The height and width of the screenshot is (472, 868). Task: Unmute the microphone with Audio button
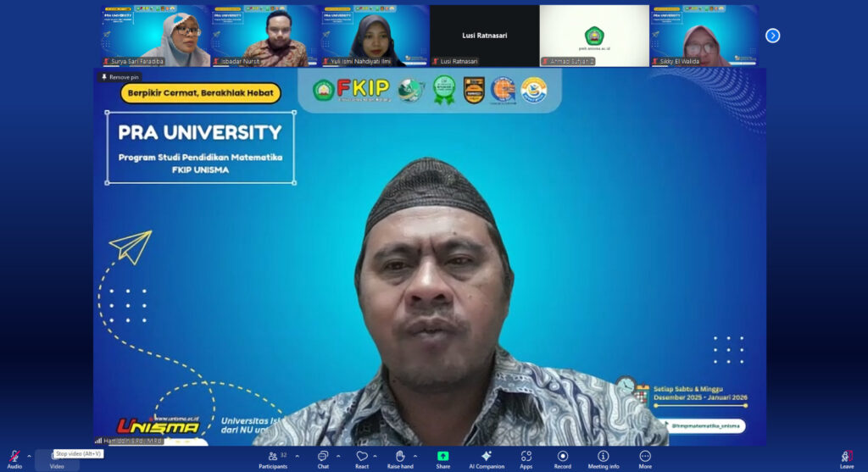14,459
